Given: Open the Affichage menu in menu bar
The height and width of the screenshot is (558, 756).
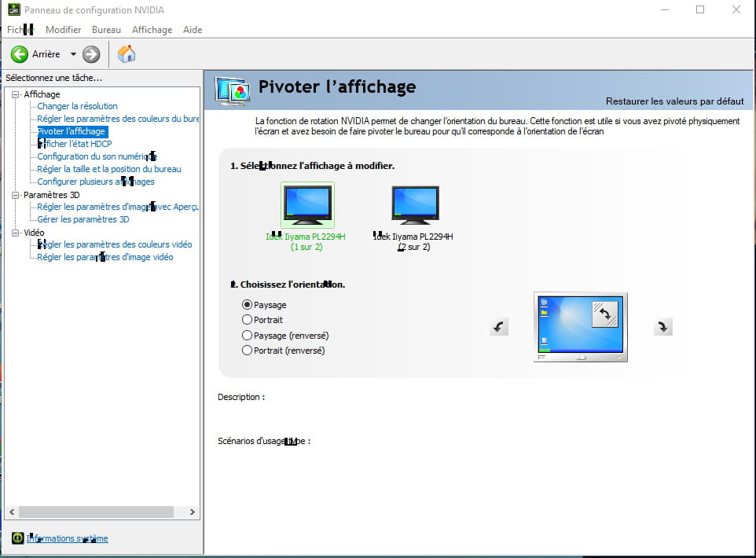Looking at the screenshot, I should click(x=152, y=29).
